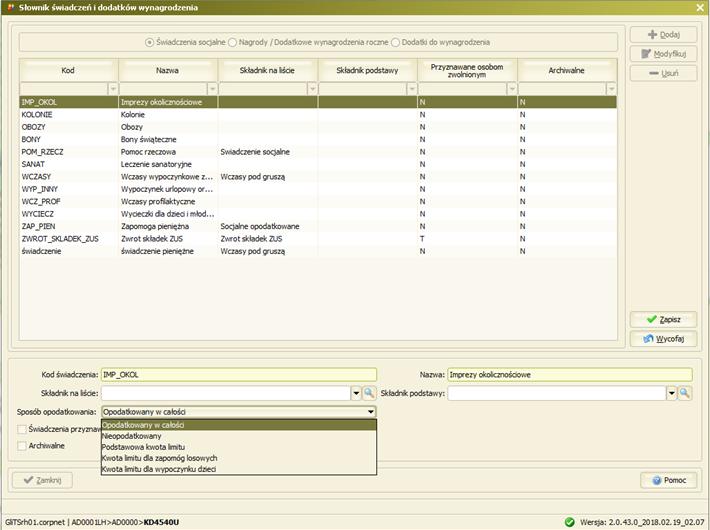Image resolution: width=710 pixels, height=530 pixels.
Task: Click the magnifier next to Składnik podstawy
Action: click(685, 393)
